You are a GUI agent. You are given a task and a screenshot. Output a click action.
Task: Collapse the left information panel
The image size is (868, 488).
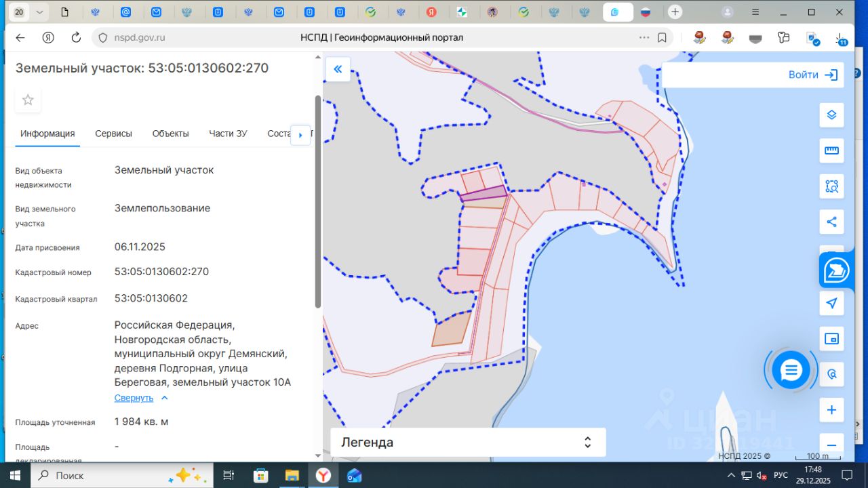[338, 69]
